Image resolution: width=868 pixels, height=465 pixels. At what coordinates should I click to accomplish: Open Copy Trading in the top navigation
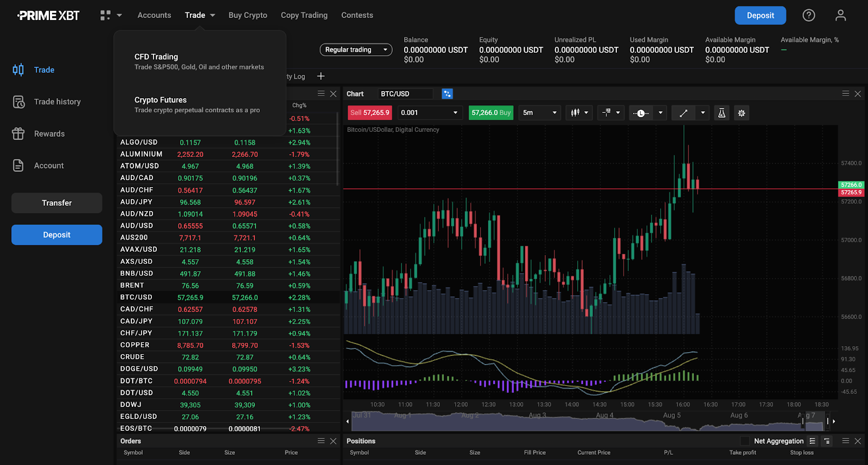tap(304, 15)
